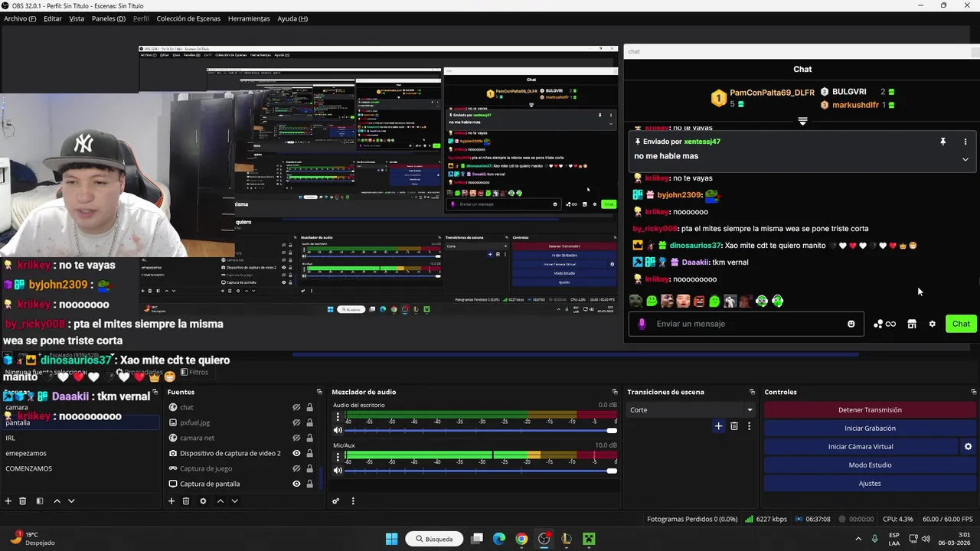Delete the selected scene with trash icon
The width and height of the screenshot is (980, 551).
(23, 501)
